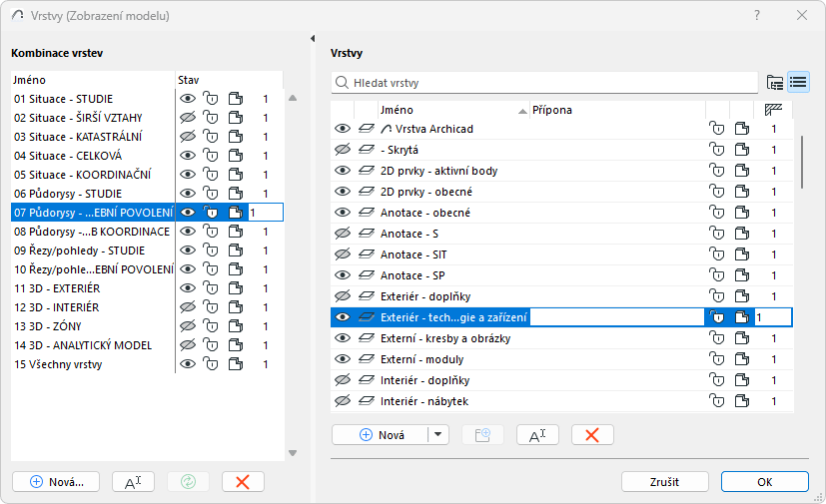Collapse the layer combinations panel arrow

tap(313, 38)
